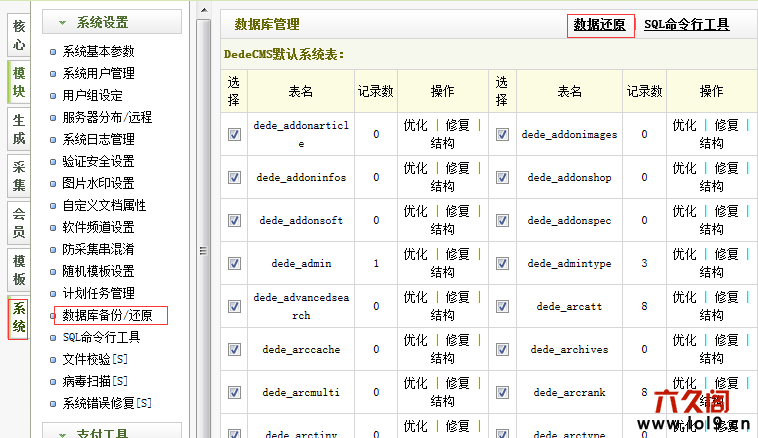Switch to the 系统 side tab
Image resolution: width=758 pixels, height=438 pixels.
point(19,317)
